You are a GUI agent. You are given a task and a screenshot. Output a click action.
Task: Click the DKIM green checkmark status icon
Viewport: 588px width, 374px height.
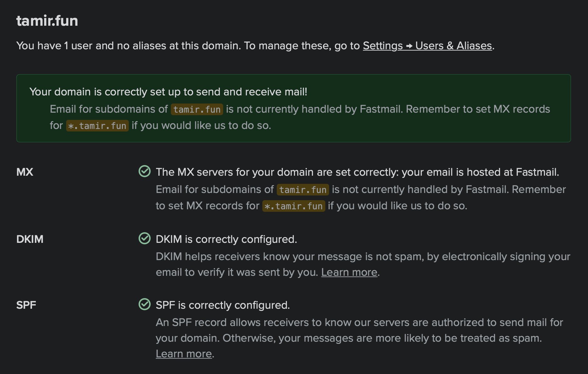point(144,238)
